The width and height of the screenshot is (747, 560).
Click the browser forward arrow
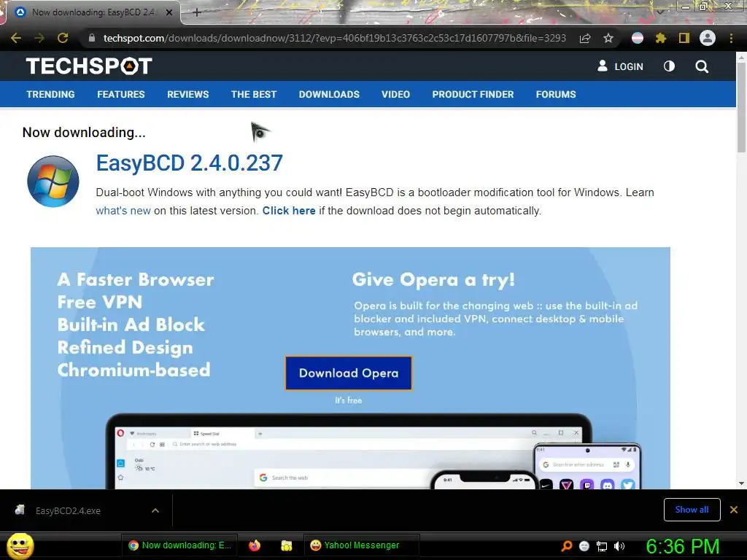(x=39, y=38)
